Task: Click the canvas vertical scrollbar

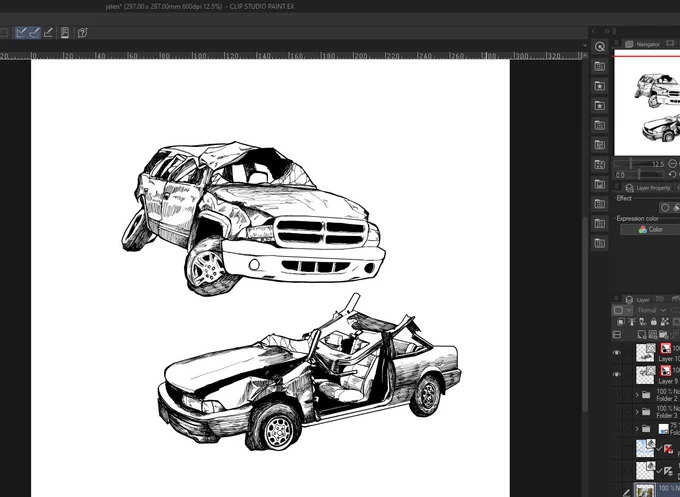Action: 585,314
